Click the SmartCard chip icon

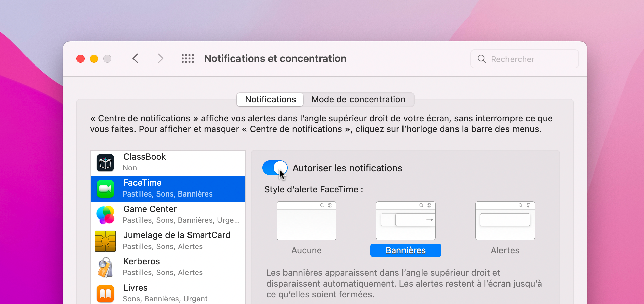pos(105,241)
